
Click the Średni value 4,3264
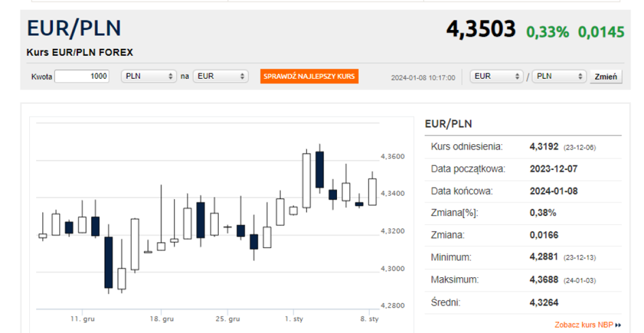point(543,303)
